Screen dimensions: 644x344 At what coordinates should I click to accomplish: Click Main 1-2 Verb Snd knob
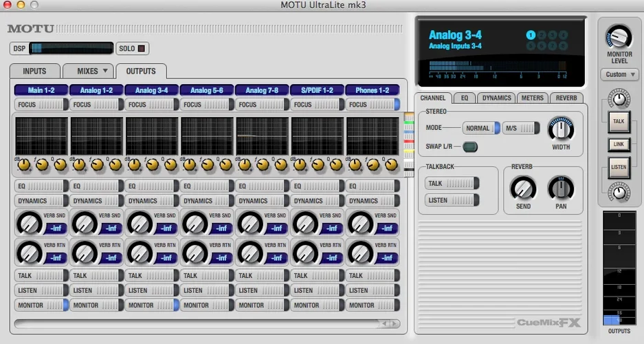click(29, 222)
